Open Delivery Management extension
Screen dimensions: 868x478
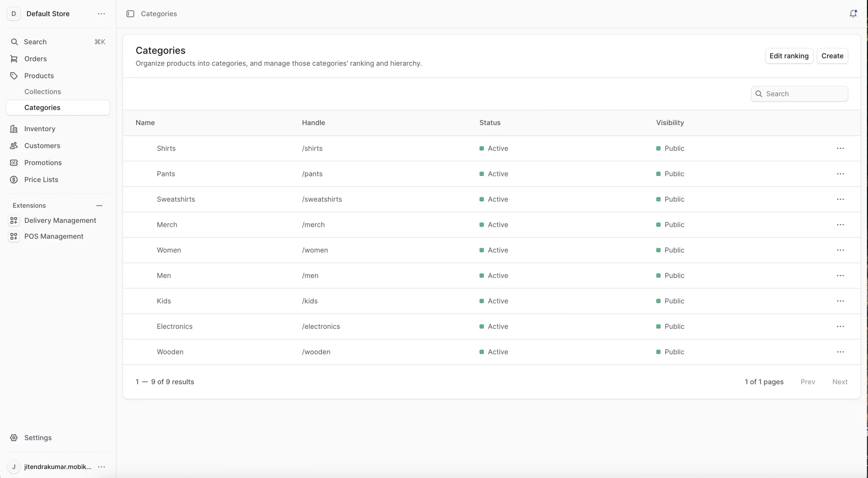[x=58, y=220]
